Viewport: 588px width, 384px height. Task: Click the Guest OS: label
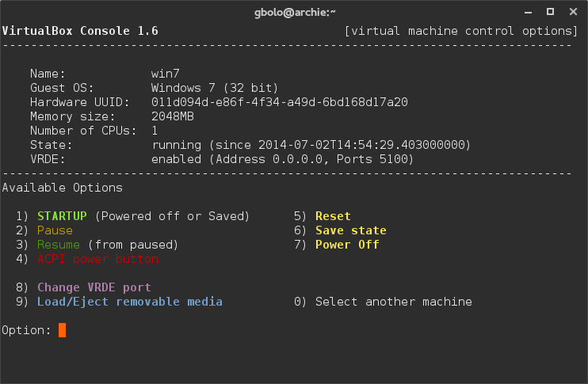[62, 88]
